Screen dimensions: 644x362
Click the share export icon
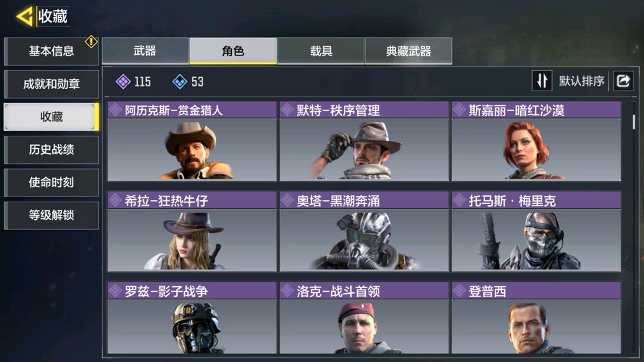click(623, 81)
